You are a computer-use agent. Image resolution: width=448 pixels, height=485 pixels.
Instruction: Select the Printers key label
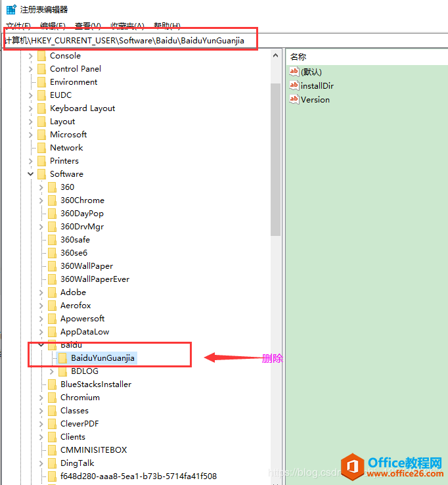pyautogui.click(x=64, y=161)
